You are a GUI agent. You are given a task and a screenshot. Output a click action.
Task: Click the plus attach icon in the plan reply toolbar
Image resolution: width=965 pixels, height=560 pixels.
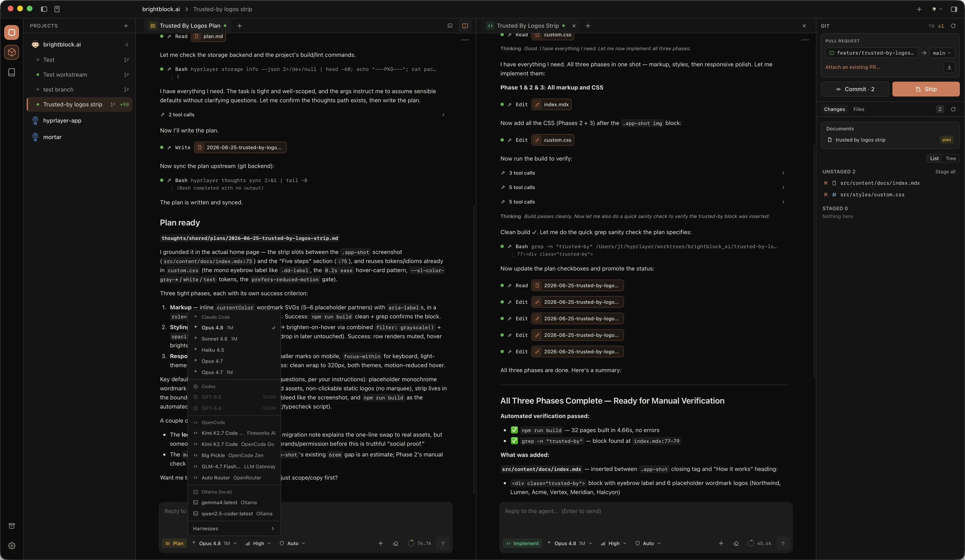[x=381, y=543]
